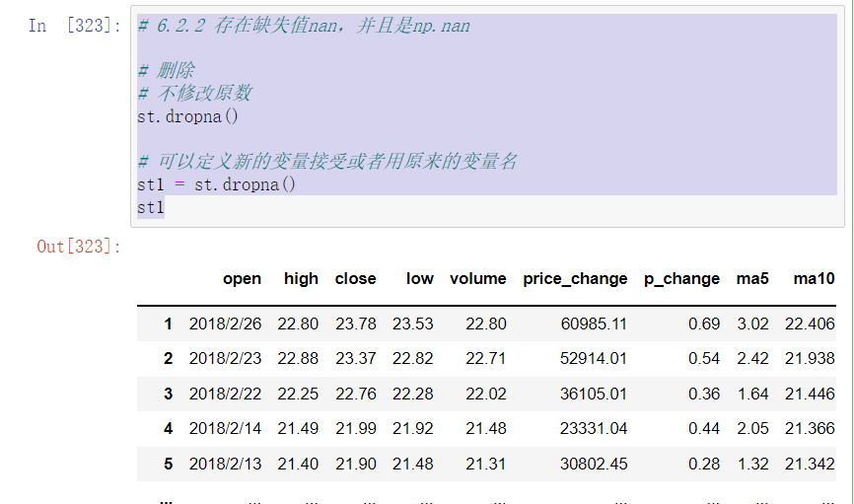The height and width of the screenshot is (504, 854).
Task: Click the date cell 2018/2/26
Action: (x=226, y=324)
